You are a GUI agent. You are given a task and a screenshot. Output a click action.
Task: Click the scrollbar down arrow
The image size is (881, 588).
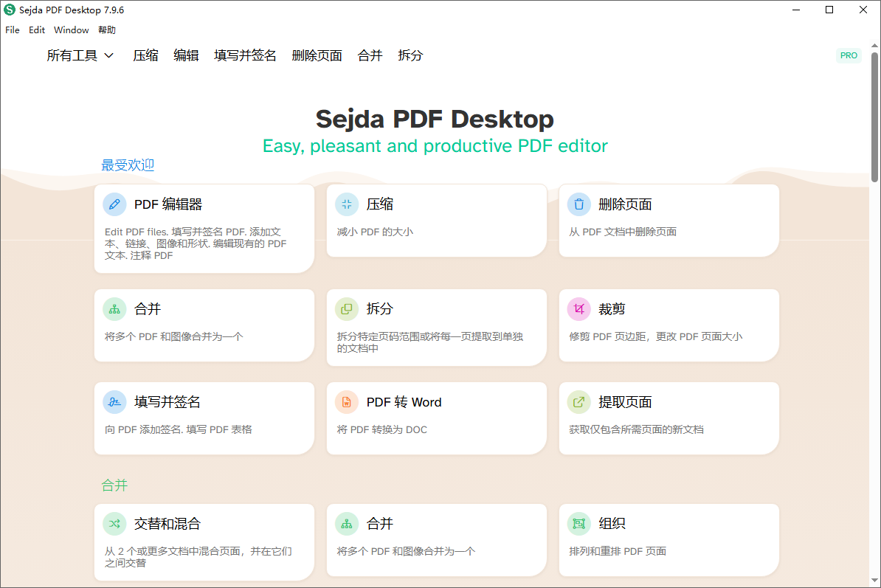(875, 581)
